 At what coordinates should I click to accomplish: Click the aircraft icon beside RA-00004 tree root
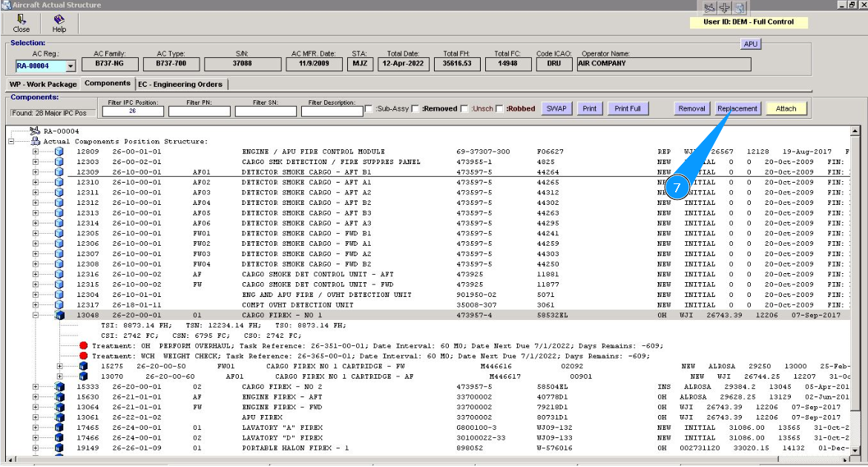pyautogui.click(x=34, y=131)
